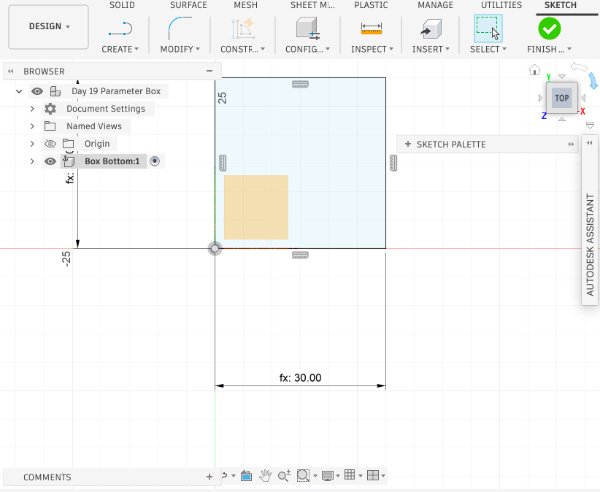Collapse the BROWSER with double arrows

11,71
